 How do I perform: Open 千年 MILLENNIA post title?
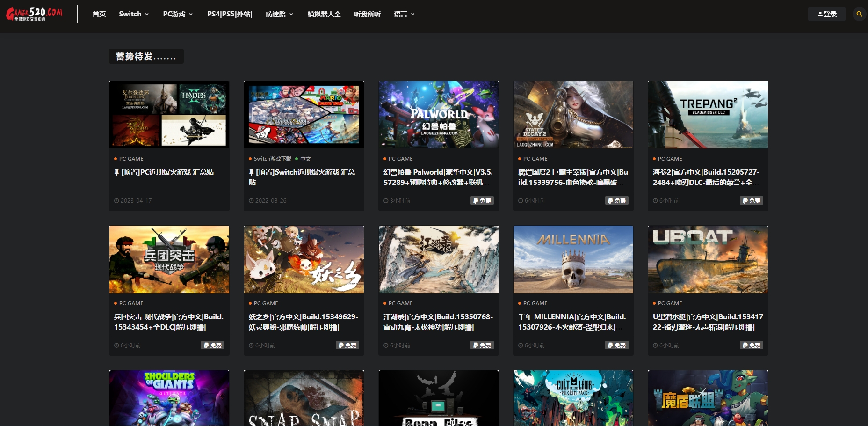[x=572, y=322]
